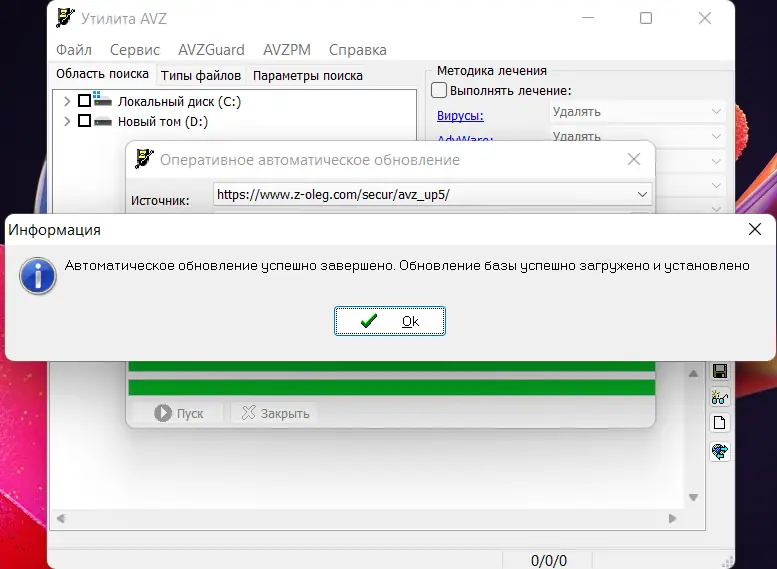777x569 pixels.
Task: Click the blue information icon
Action: click(38, 276)
